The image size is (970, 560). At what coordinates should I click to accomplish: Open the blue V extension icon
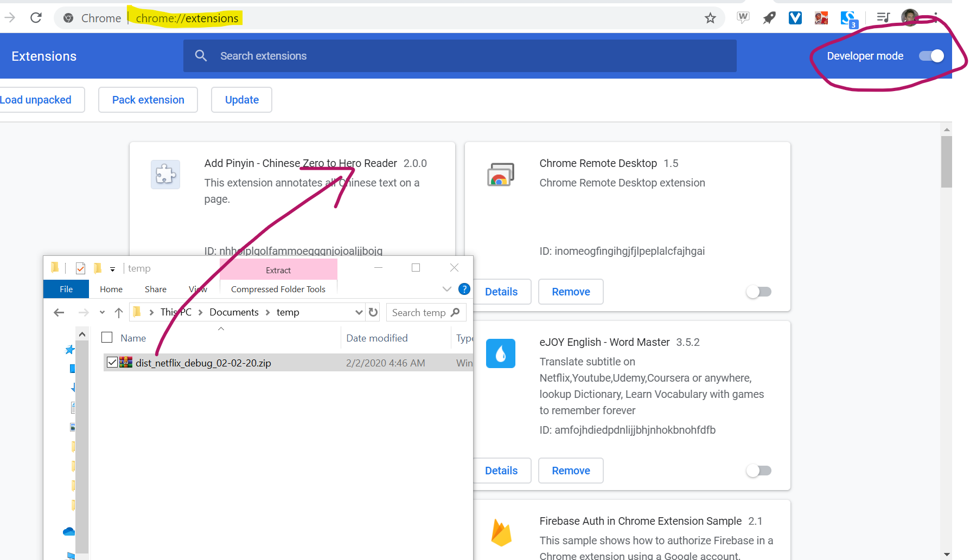[x=795, y=18]
